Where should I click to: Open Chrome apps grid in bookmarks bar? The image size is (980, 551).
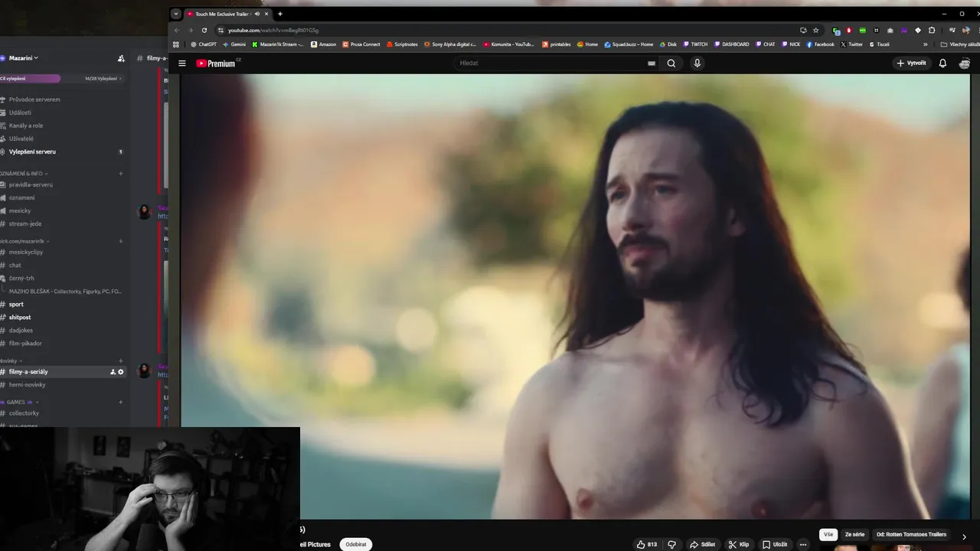point(176,44)
